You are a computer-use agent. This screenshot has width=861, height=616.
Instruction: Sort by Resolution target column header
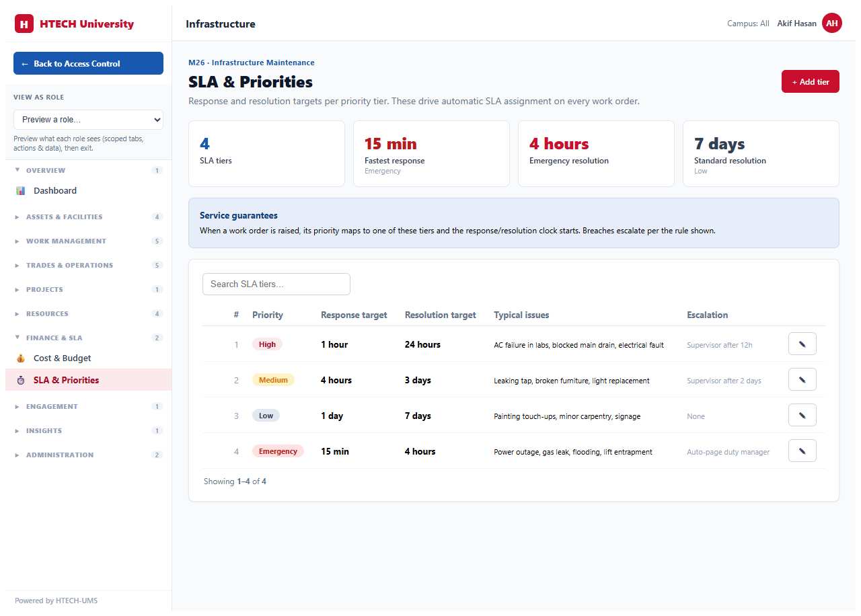[441, 315]
